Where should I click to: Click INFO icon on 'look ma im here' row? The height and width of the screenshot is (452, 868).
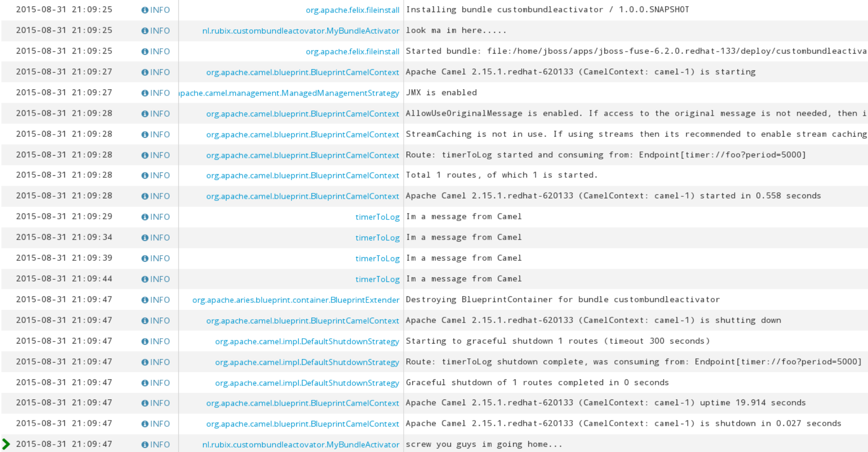coord(145,31)
